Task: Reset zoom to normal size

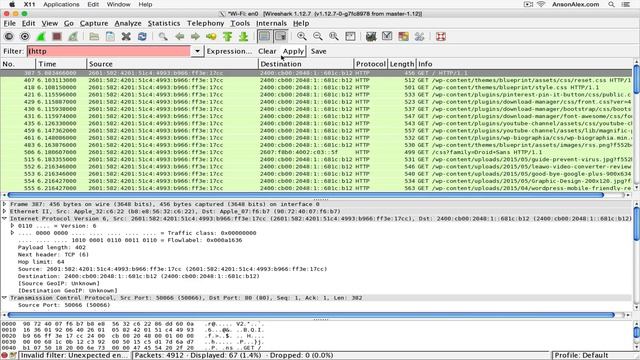Action: 334,37
